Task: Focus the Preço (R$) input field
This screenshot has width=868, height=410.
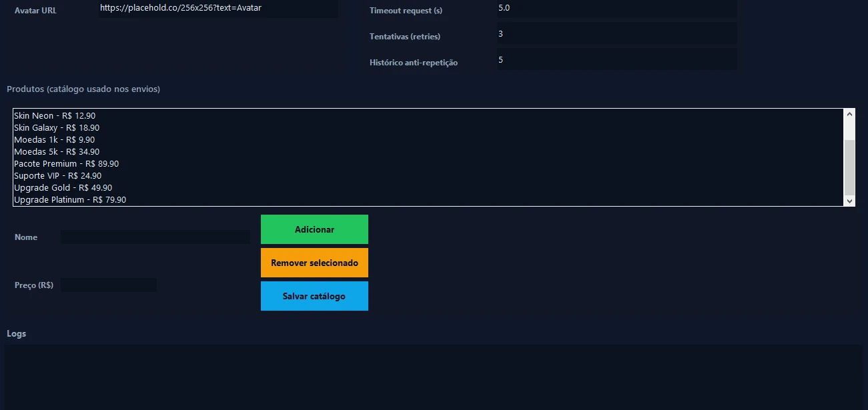Action: click(x=109, y=285)
